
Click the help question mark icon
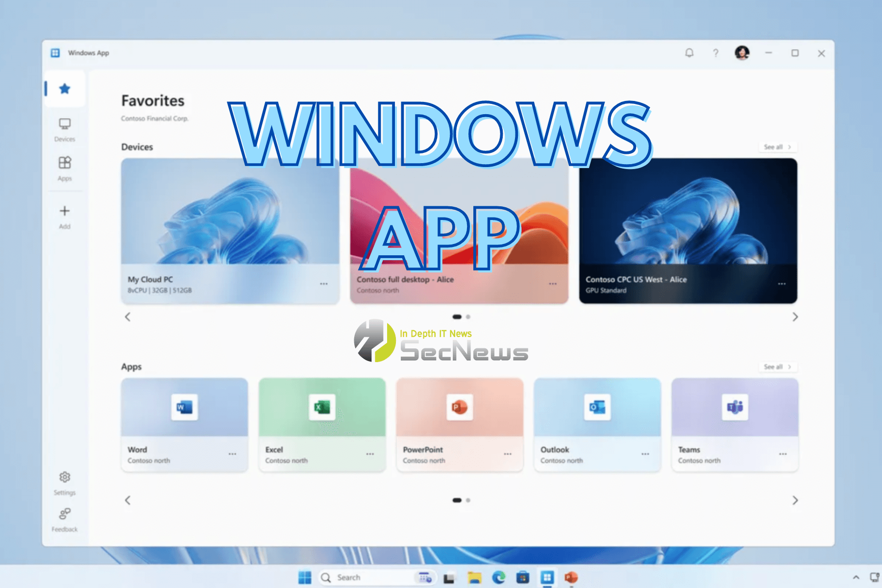pyautogui.click(x=715, y=53)
